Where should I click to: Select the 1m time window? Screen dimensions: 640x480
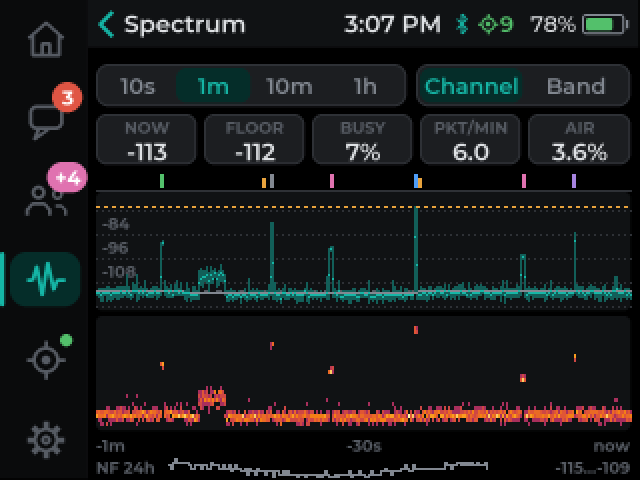[213, 86]
